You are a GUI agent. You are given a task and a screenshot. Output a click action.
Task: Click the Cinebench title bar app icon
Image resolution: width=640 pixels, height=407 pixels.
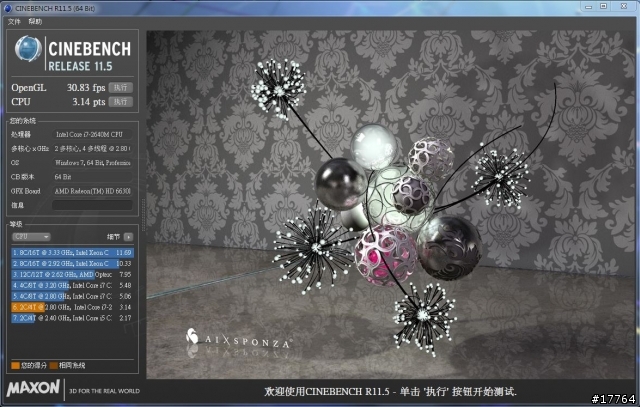coord(7,8)
